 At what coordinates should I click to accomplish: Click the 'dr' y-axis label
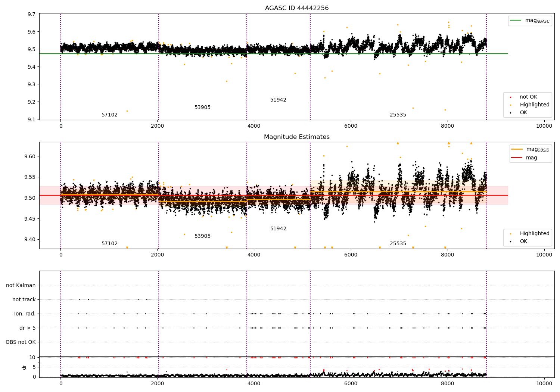[x=24, y=367]
